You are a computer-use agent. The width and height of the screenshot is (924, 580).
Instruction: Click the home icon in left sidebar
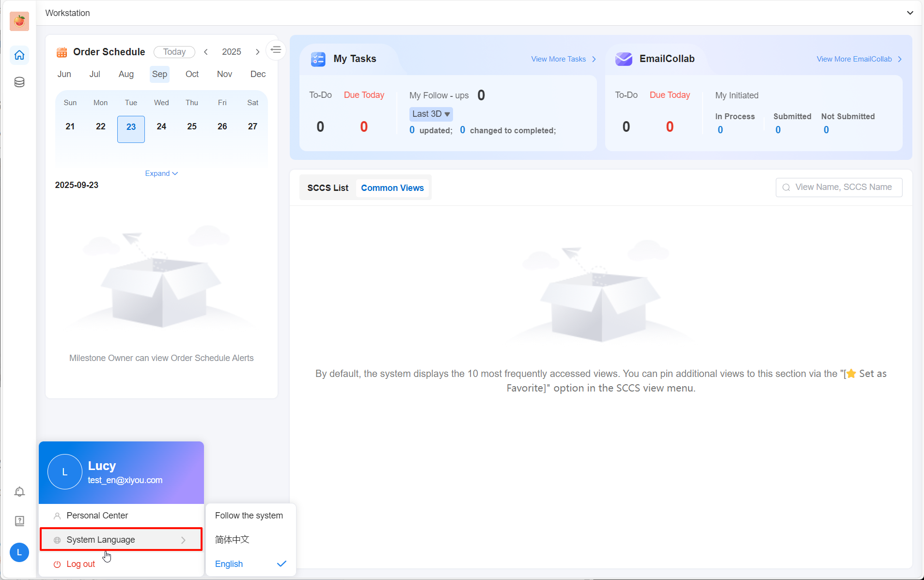pos(19,55)
